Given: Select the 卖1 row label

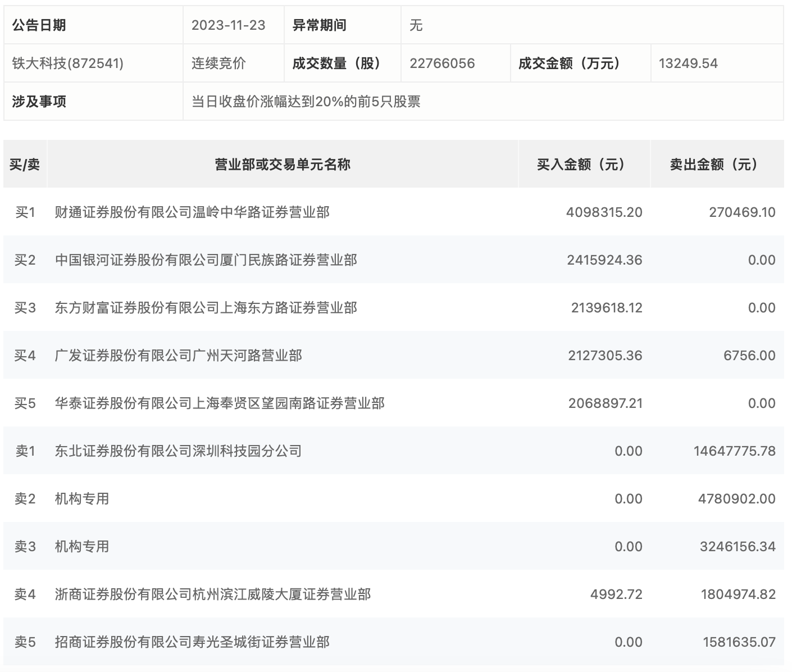Looking at the screenshot, I should (x=25, y=451).
